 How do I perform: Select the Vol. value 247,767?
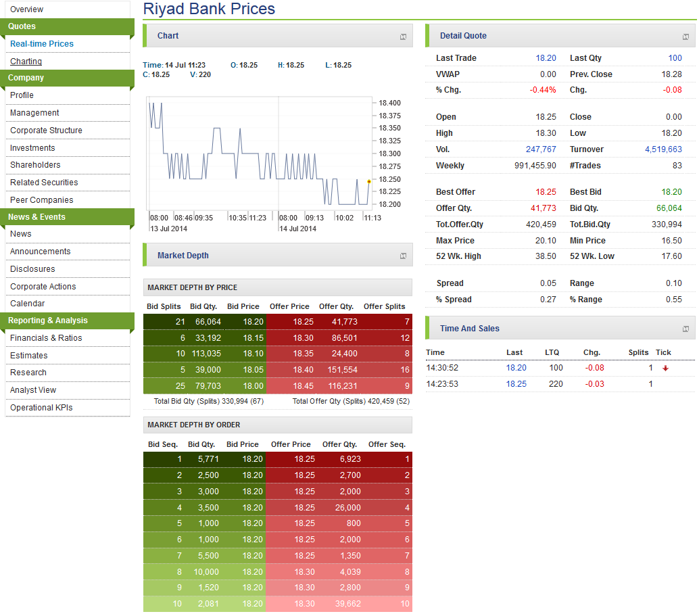point(541,149)
